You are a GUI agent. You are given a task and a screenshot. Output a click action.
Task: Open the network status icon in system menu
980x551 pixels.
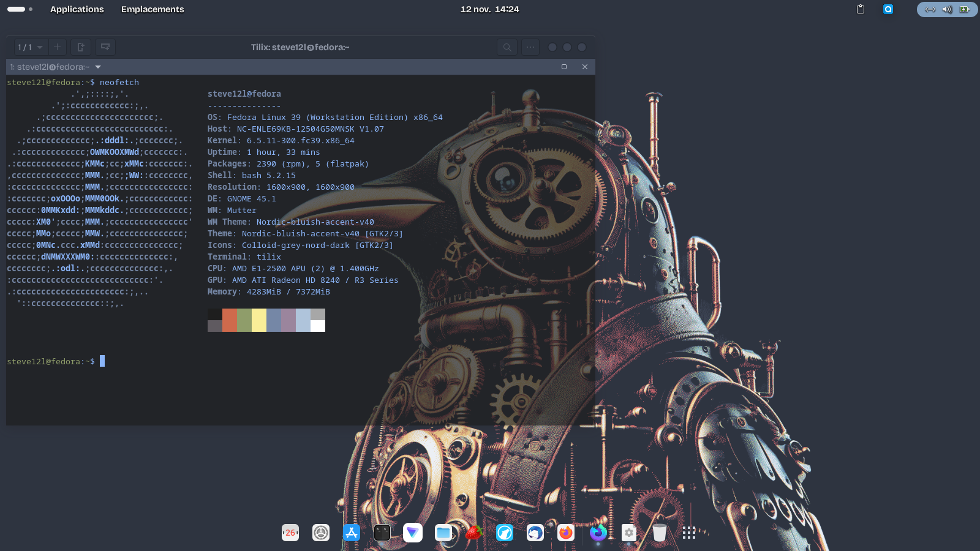coord(930,9)
